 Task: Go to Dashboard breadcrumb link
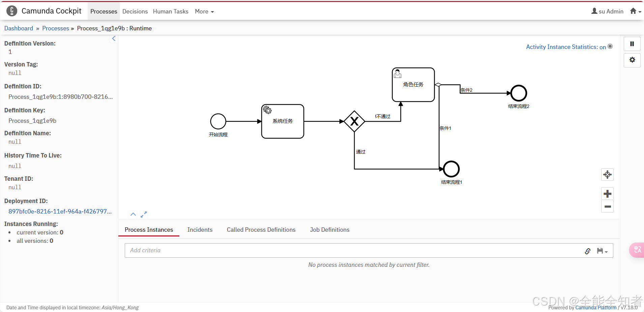pos(19,28)
